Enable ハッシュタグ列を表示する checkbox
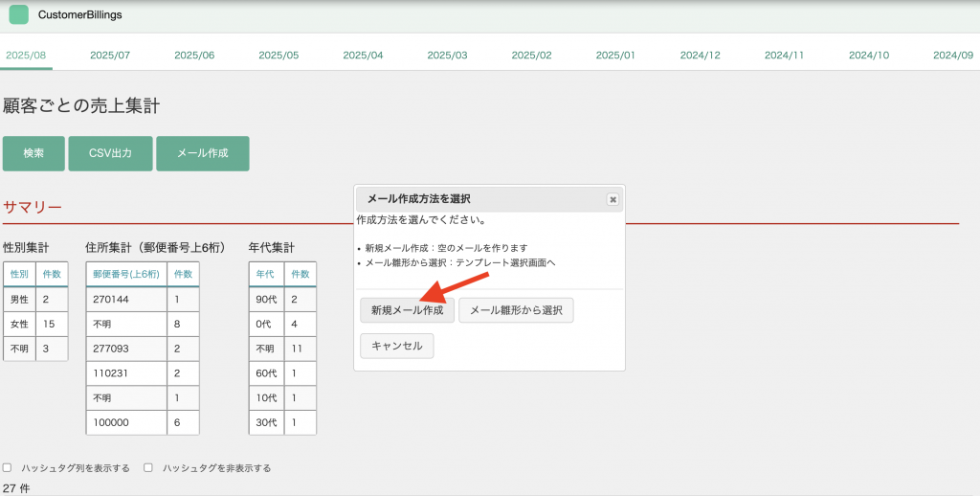 click(8, 468)
